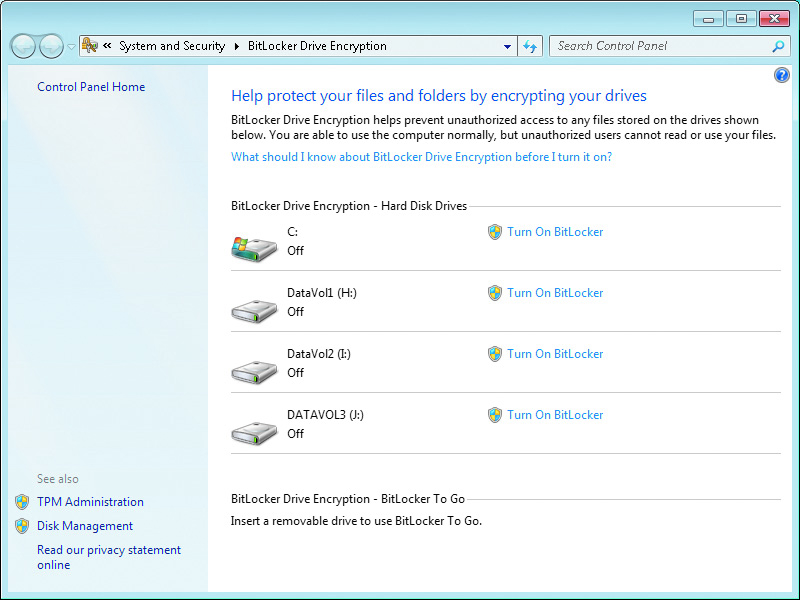Click the shield icon in the DataVol1 (H:) row

494,293
